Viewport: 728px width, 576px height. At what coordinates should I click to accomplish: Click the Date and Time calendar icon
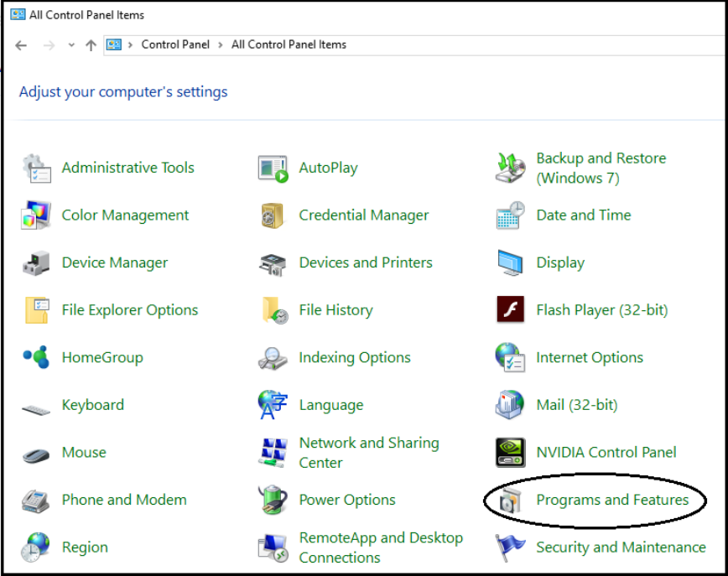[x=510, y=215]
